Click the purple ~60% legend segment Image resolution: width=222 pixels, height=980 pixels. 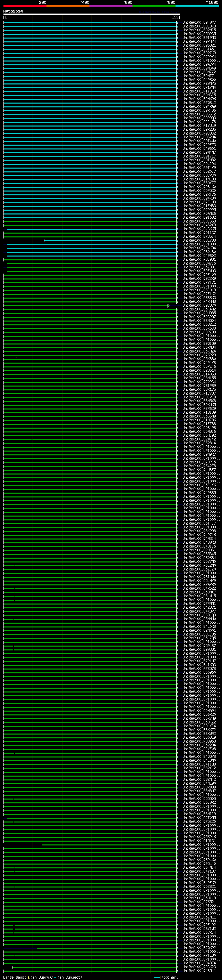pyautogui.click(x=111, y=6)
